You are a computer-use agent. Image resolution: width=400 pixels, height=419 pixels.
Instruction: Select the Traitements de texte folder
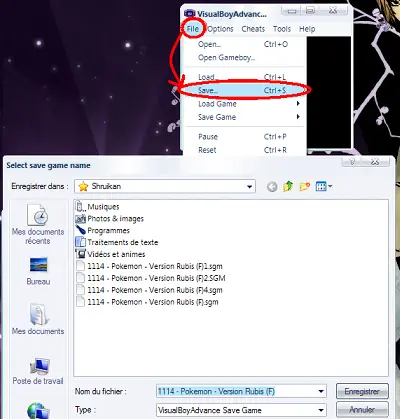click(117, 243)
